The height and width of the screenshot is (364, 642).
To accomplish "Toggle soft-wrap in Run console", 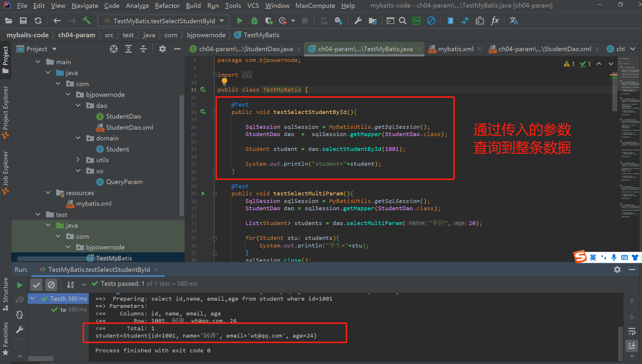I will [632, 331].
